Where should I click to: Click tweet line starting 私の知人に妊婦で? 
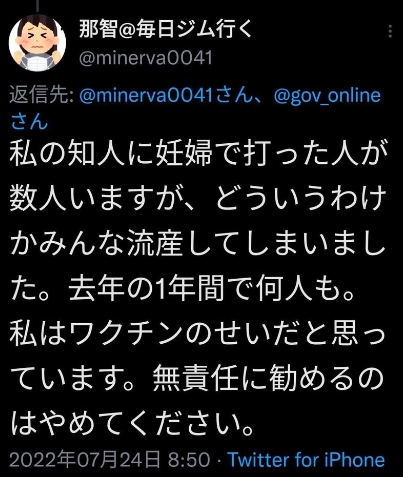[x=199, y=154]
